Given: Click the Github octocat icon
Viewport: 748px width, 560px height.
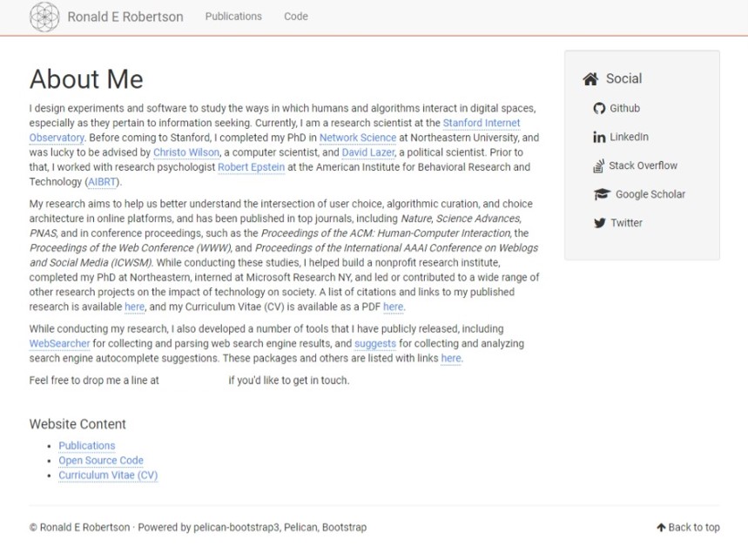Looking at the screenshot, I should click(599, 108).
